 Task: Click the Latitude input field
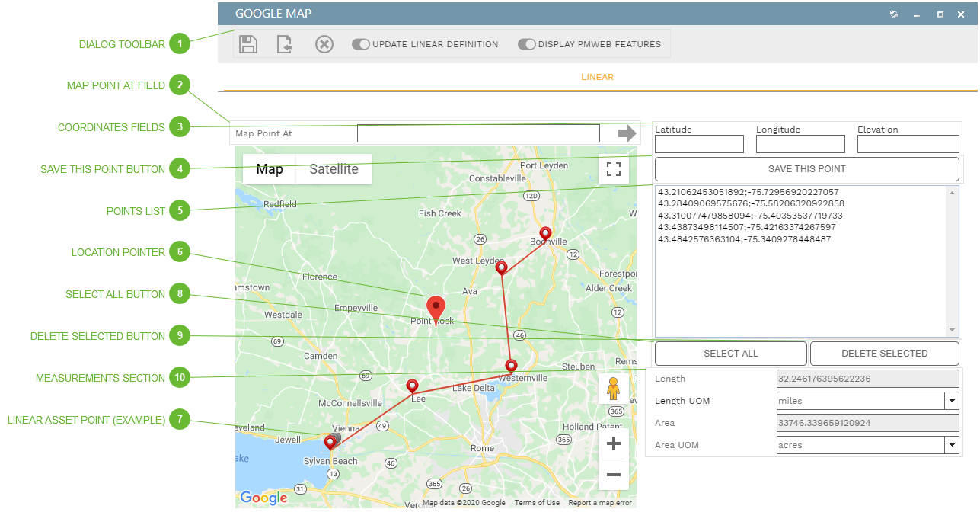[699, 144]
